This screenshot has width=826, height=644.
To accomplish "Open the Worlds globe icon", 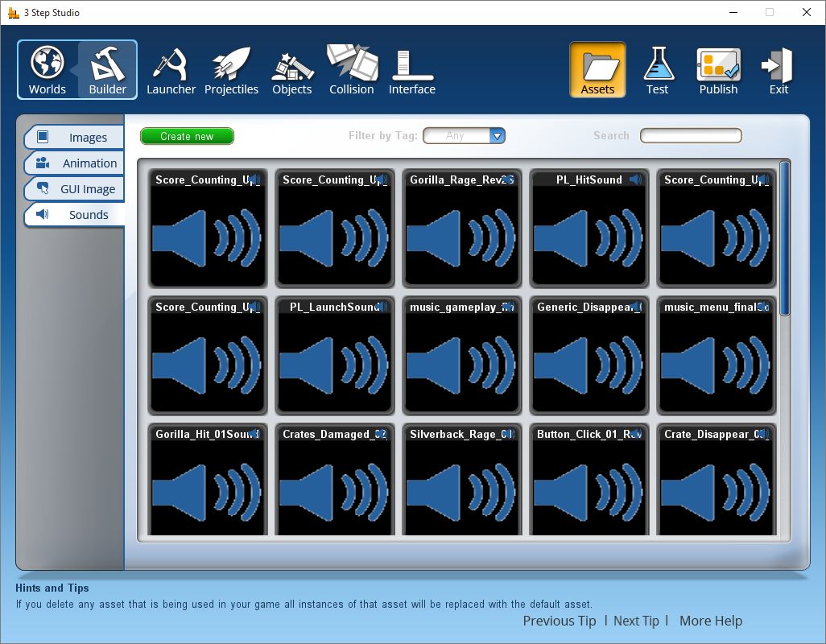I will click(47, 63).
